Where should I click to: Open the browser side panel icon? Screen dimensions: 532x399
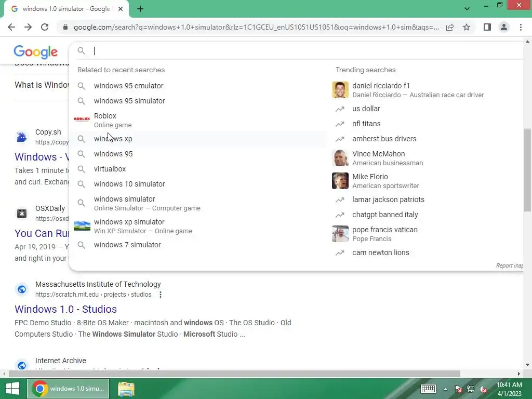coord(487,27)
